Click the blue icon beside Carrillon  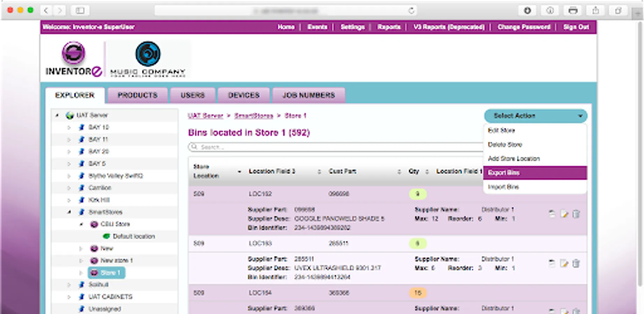(82, 188)
